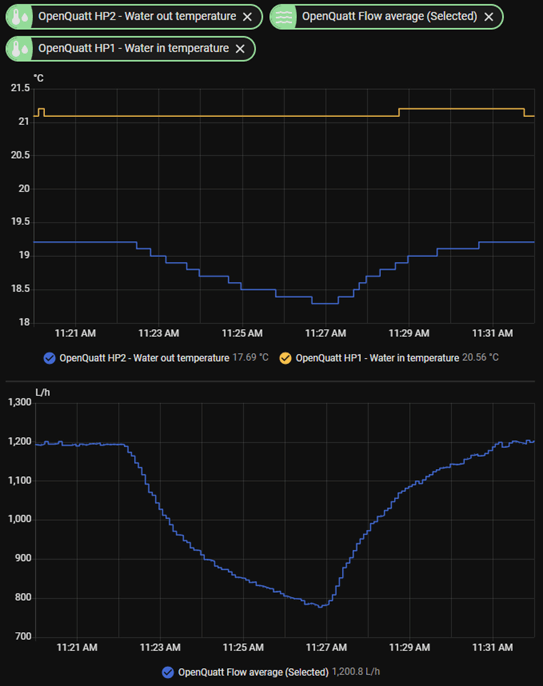Open OpenQuatt Flow average (Selected) chip
This screenshot has width=543, height=686.
(389, 17)
